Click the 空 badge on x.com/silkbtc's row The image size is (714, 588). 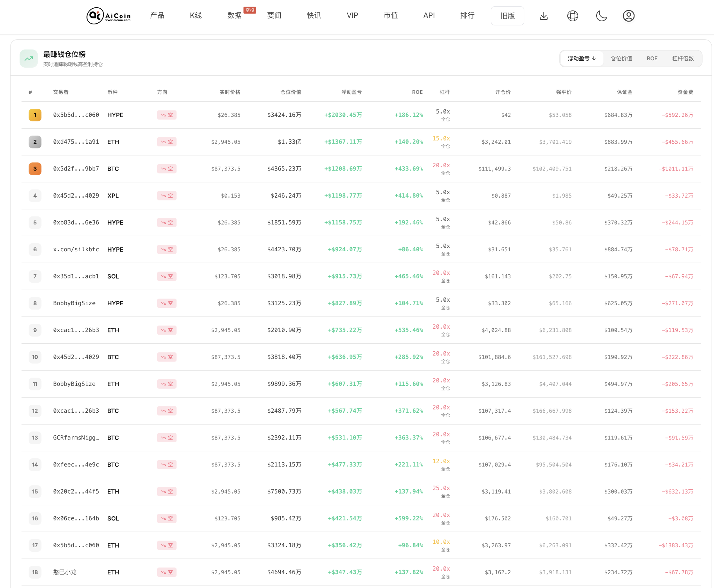(x=167, y=249)
